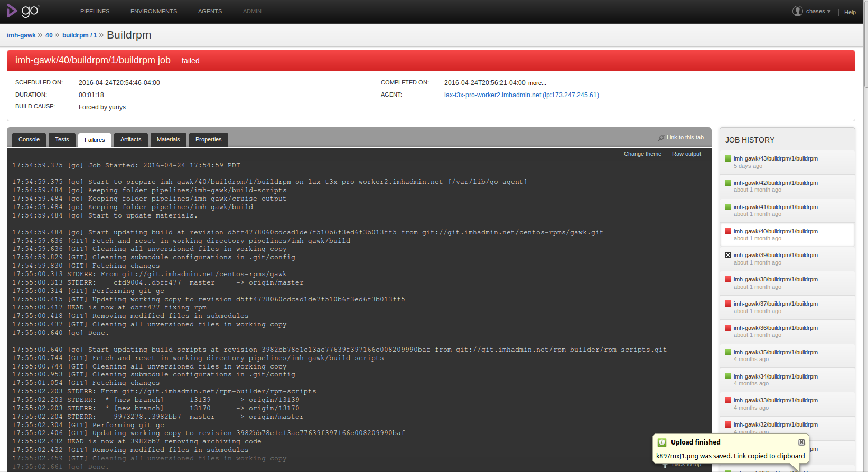Click imh-gawk breadcrumb link
This screenshot has width=868, height=472.
pyautogui.click(x=21, y=35)
